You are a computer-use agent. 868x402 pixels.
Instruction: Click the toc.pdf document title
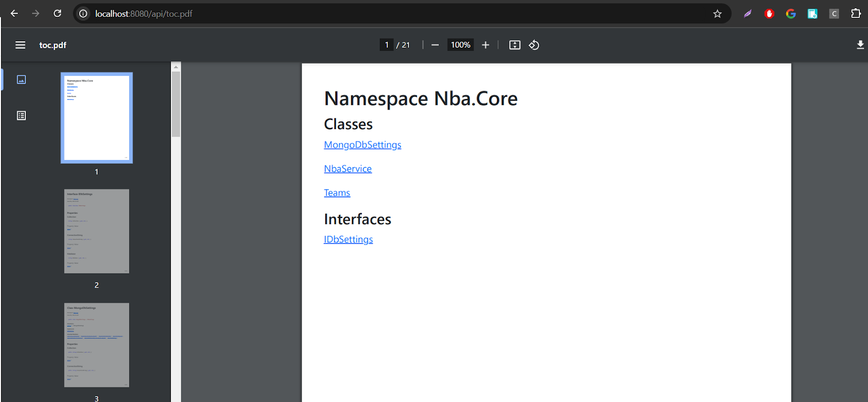tap(53, 45)
